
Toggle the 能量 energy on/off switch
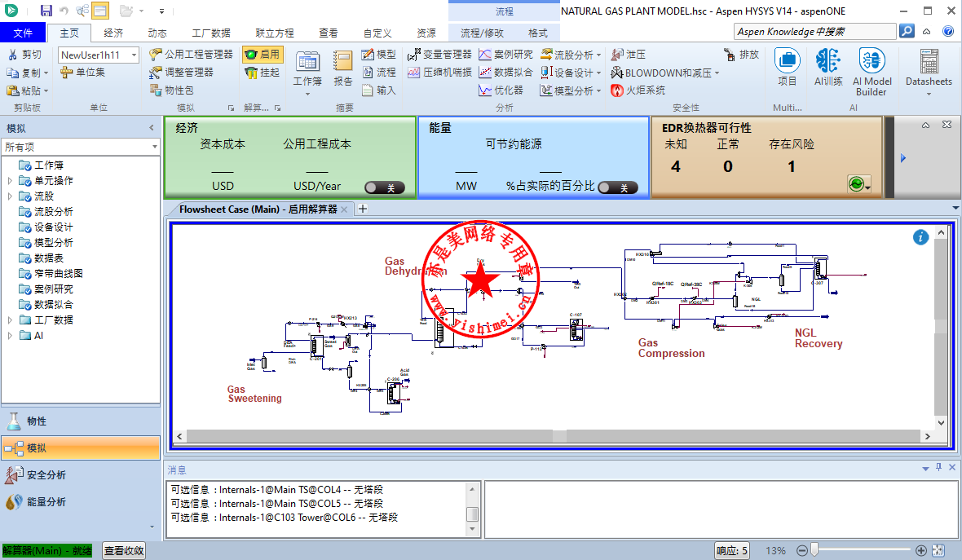618,187
